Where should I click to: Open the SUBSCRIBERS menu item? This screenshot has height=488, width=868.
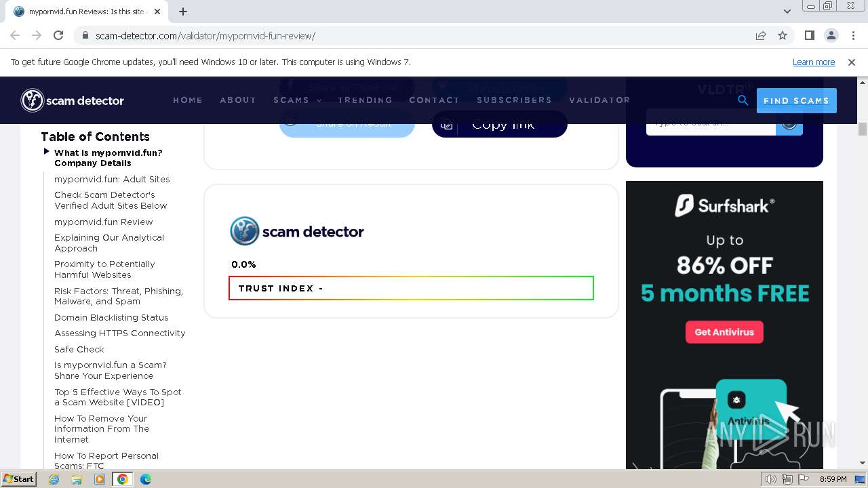tap(515, 100)
